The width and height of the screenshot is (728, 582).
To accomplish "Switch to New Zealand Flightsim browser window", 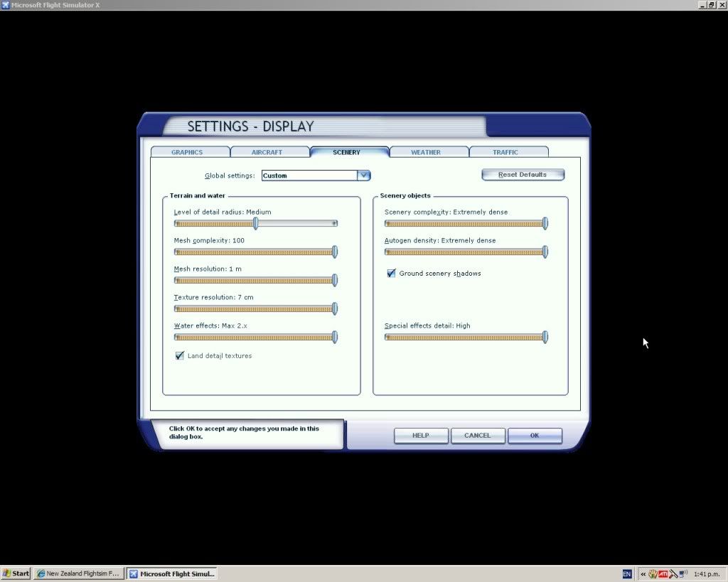I will [x=79, y=573].
